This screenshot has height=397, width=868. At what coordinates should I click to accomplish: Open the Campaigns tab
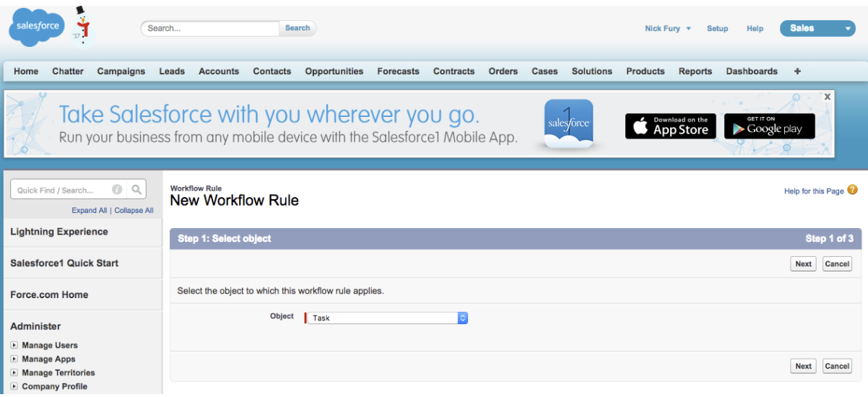(x=121, y=71)
